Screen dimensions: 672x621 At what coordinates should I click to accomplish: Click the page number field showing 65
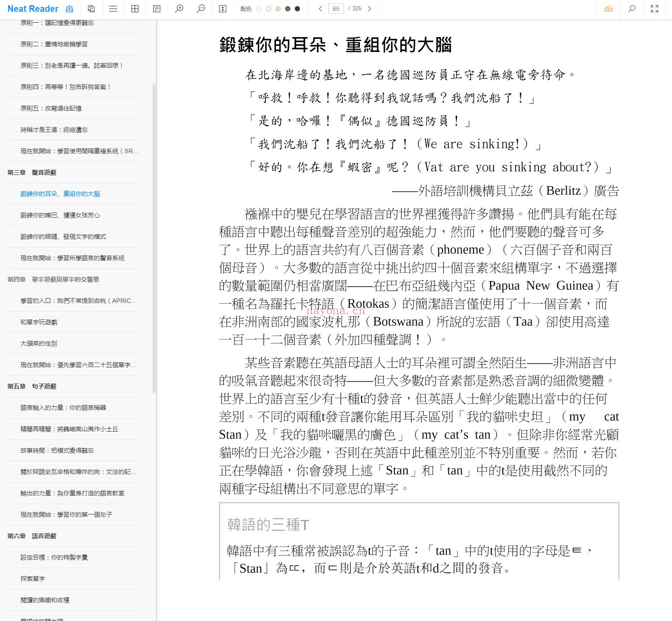point(336,9)
